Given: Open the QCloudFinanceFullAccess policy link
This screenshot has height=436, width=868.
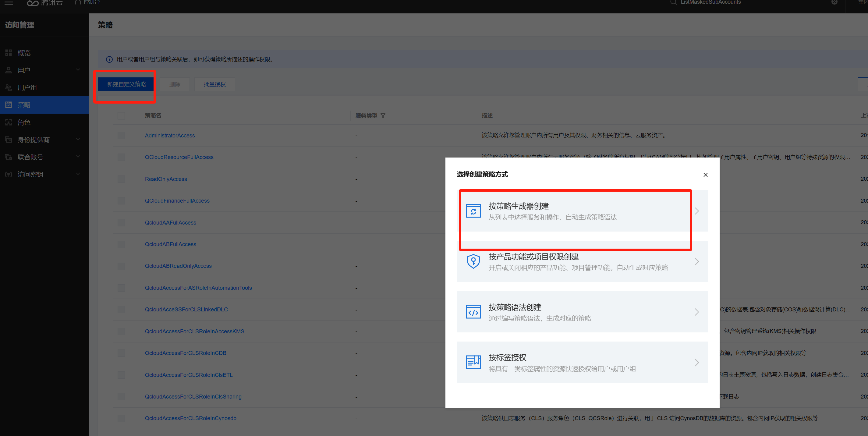Looking at the screenshot, I should (x=177, y=201).
